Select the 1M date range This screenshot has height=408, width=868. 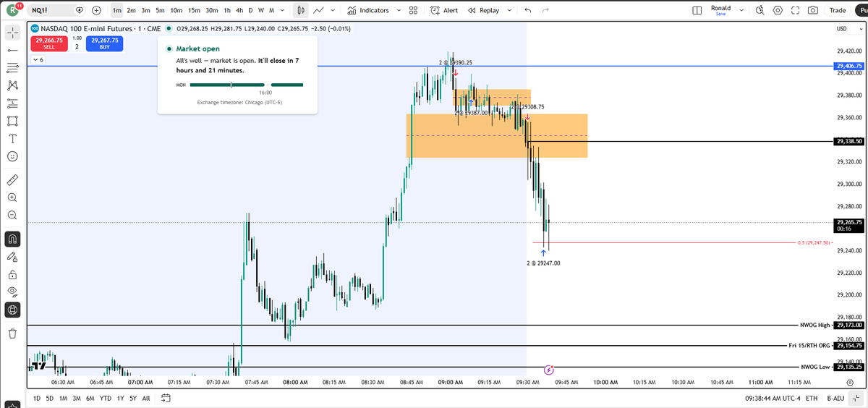click(x=63, y=398)
